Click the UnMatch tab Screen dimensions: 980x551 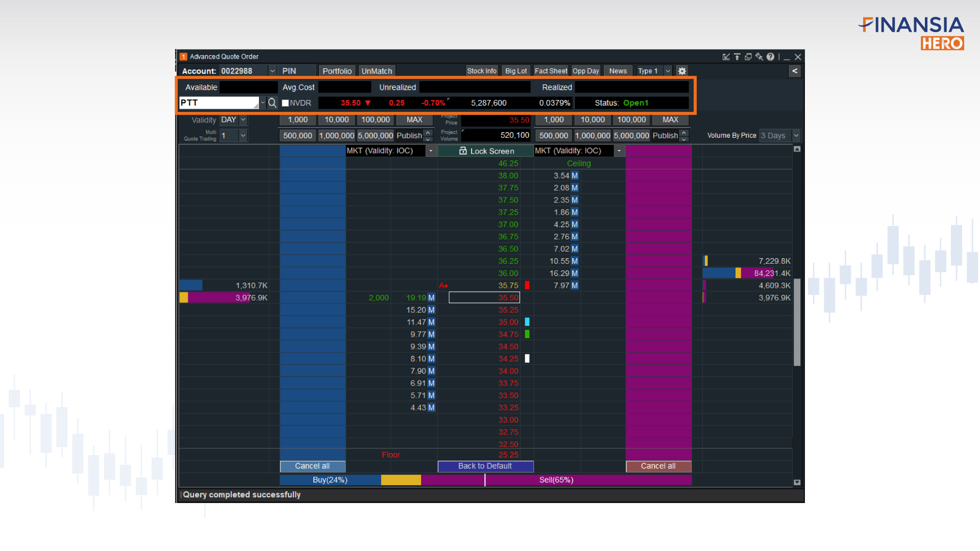click(x=376, y=70)
